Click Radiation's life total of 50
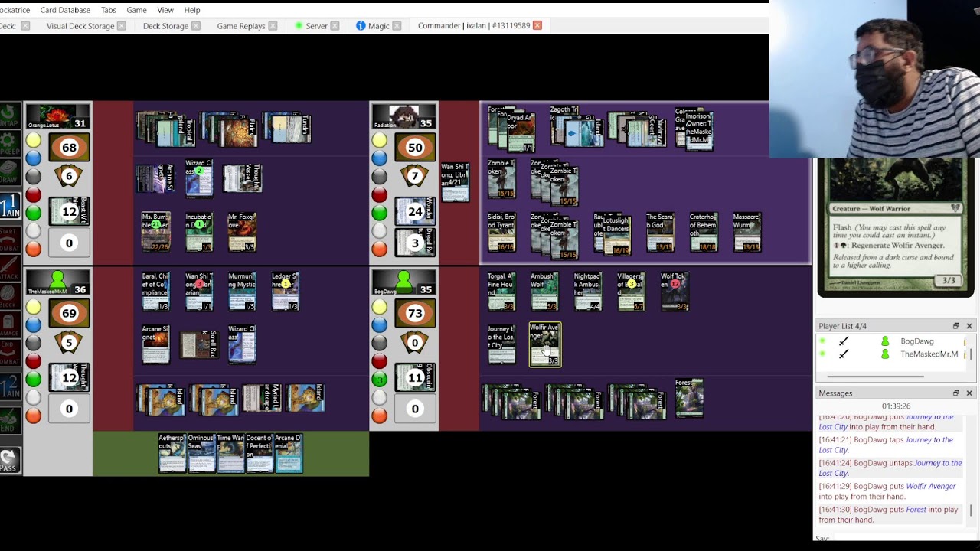The image size is (980, 551). pyautogui.click(x=415, y=148)
